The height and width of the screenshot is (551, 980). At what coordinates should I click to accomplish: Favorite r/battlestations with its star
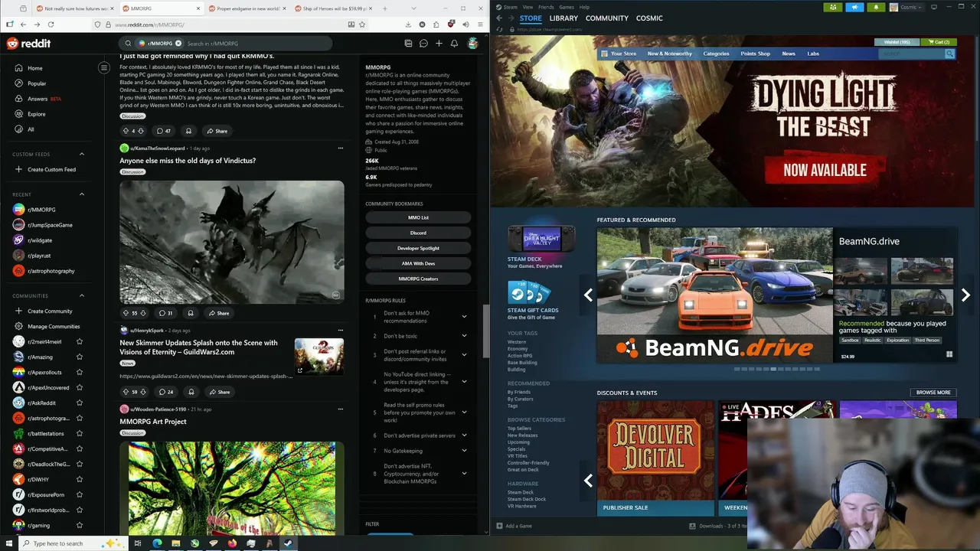point(79,433)
